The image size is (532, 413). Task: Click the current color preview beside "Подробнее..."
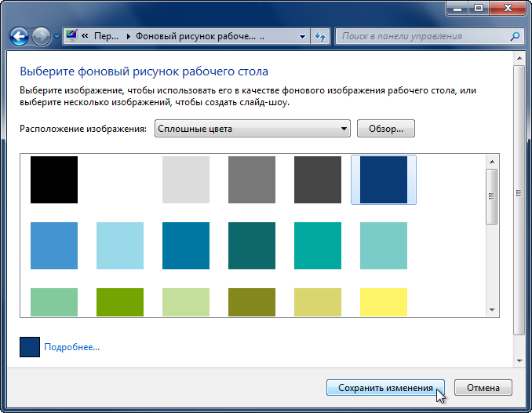[30, 347]
